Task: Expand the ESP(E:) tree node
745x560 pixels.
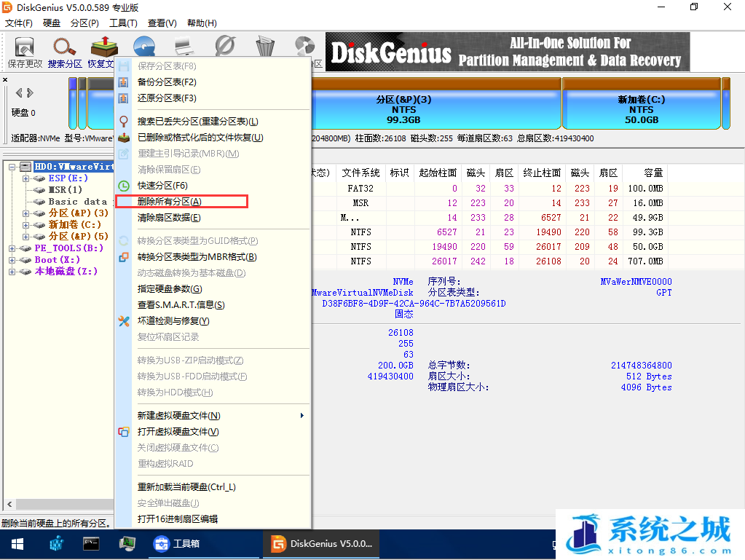Action: click(25, 178)
